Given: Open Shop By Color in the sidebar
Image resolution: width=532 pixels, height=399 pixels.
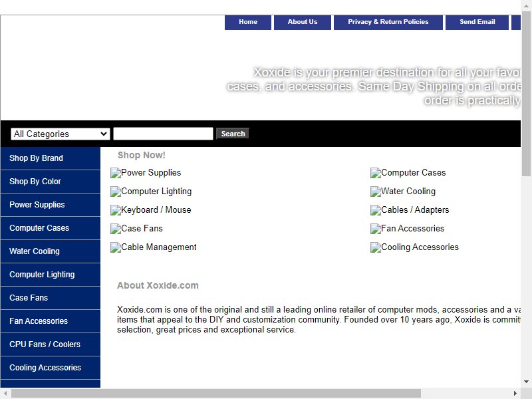Looking at the screenshot, I should pyautogui.click(x=51, y=182).
